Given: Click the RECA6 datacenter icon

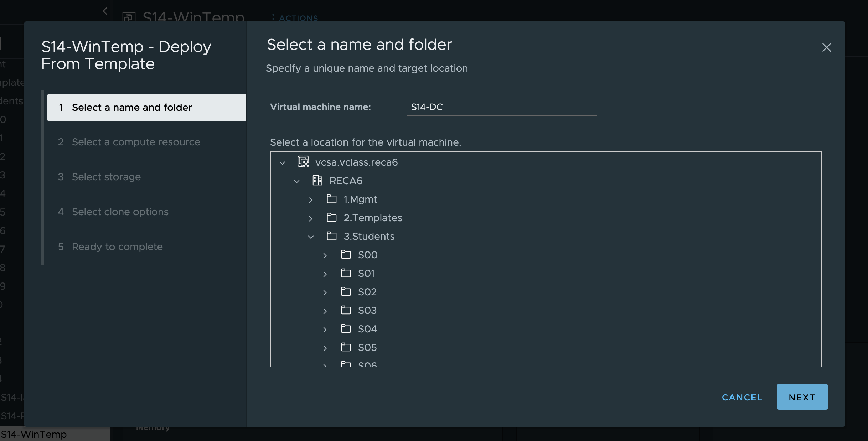Looking at the screenshot, I should (317, 181).
